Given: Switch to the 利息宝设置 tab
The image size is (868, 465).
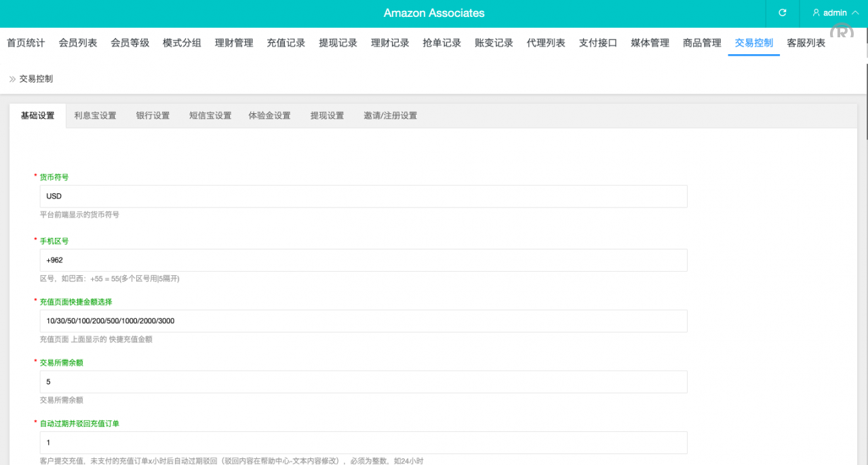Looking at the screenshot, I should point(95,116).
